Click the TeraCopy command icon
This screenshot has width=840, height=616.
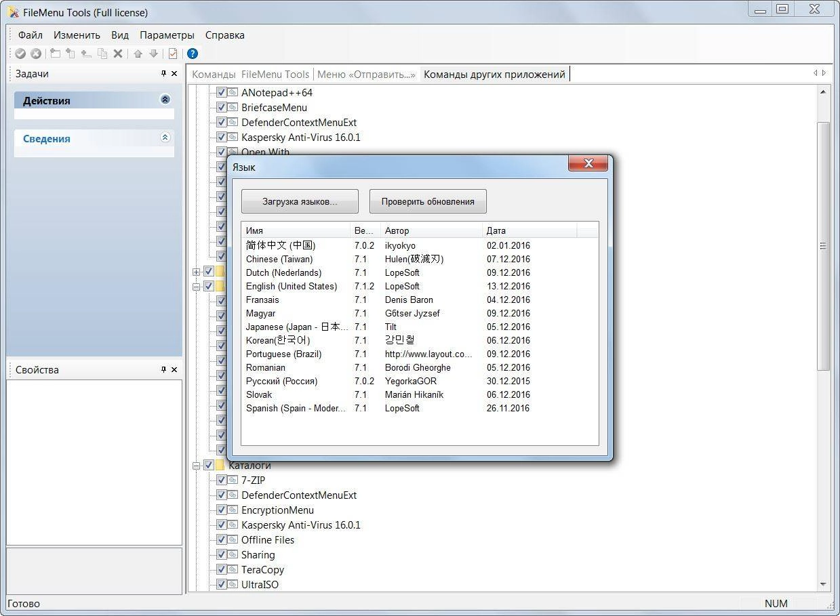click(233, 569)
